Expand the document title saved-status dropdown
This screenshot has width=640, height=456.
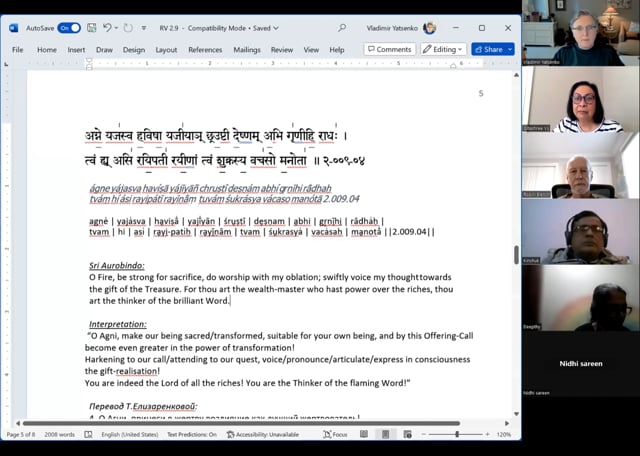tap(276, 28)
